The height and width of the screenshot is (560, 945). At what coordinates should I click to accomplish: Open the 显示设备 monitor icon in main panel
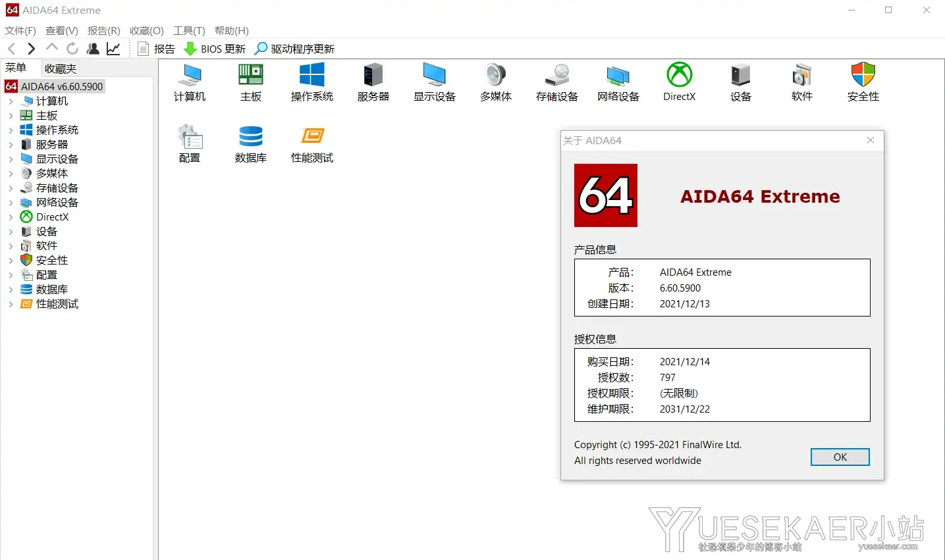click(x=435, y=82)
